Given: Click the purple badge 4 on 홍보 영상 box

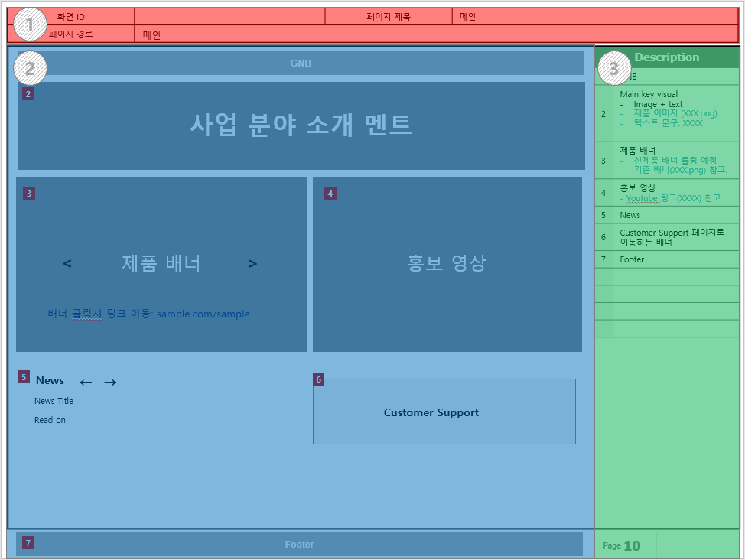Looking at the screenshot, I should pos(330,194).
